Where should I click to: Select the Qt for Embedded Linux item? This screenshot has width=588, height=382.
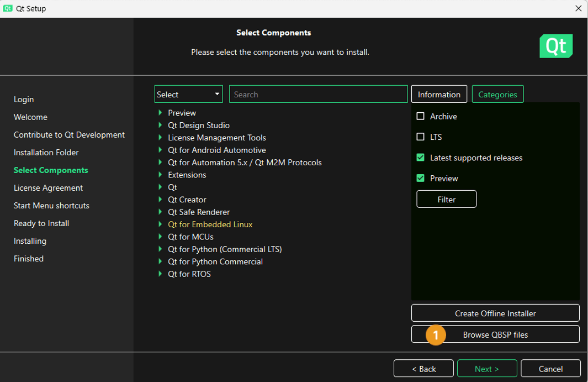(x=210, y=224)
